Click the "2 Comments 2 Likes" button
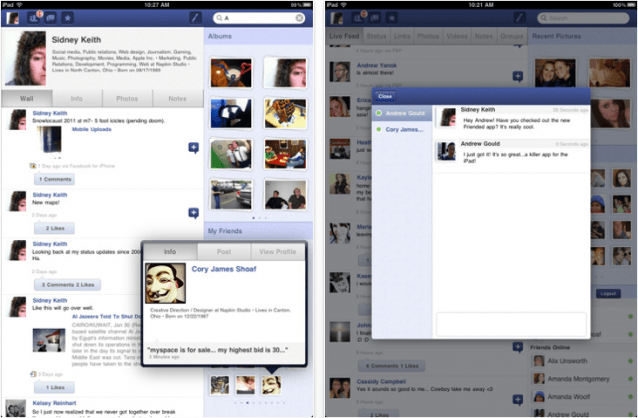Viewport: 638px width, 418px height. click(x=68, y=285)
